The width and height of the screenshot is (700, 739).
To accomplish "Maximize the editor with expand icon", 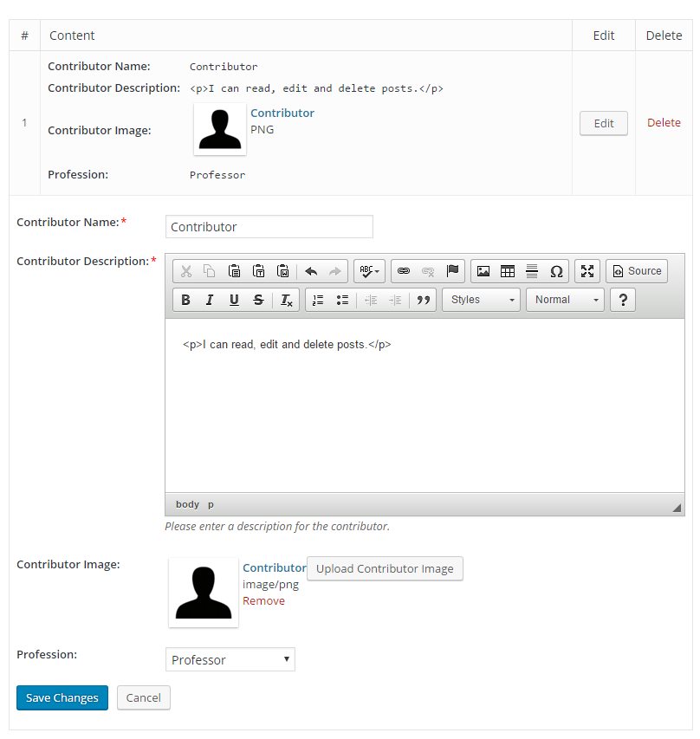I will 587,271.
